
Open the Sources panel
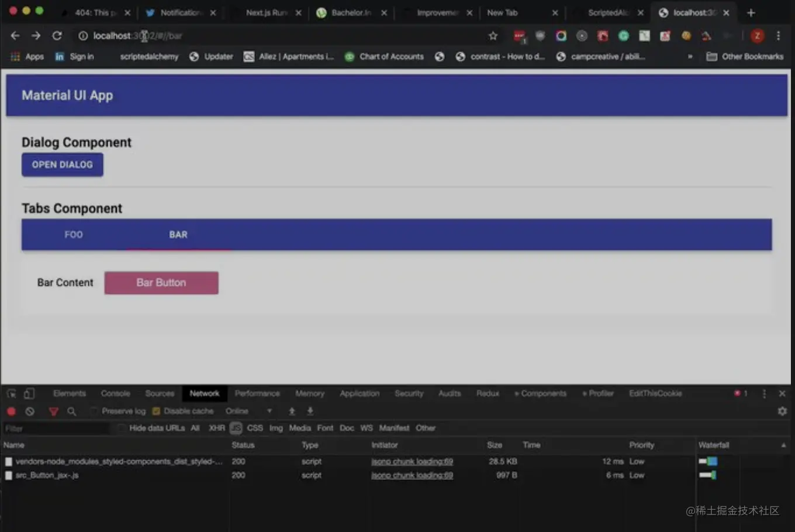pos(160,393)
